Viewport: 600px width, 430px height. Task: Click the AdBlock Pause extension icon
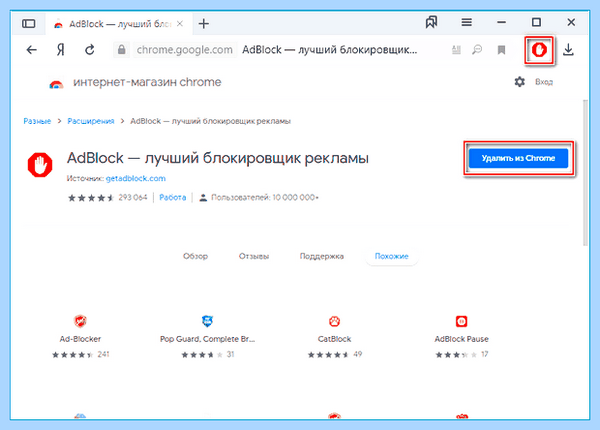pyautogui.click(x=461, y=321)
